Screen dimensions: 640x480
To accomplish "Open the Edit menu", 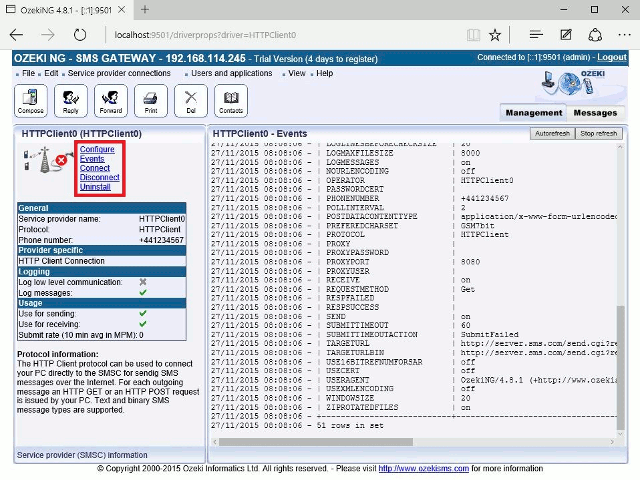I will pyautogui.click(x=51, y=73).
